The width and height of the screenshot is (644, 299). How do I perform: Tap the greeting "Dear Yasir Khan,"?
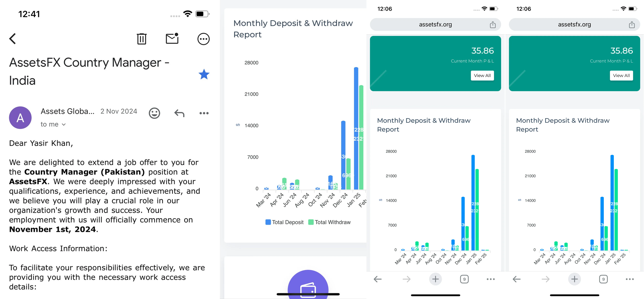point(41,143)
